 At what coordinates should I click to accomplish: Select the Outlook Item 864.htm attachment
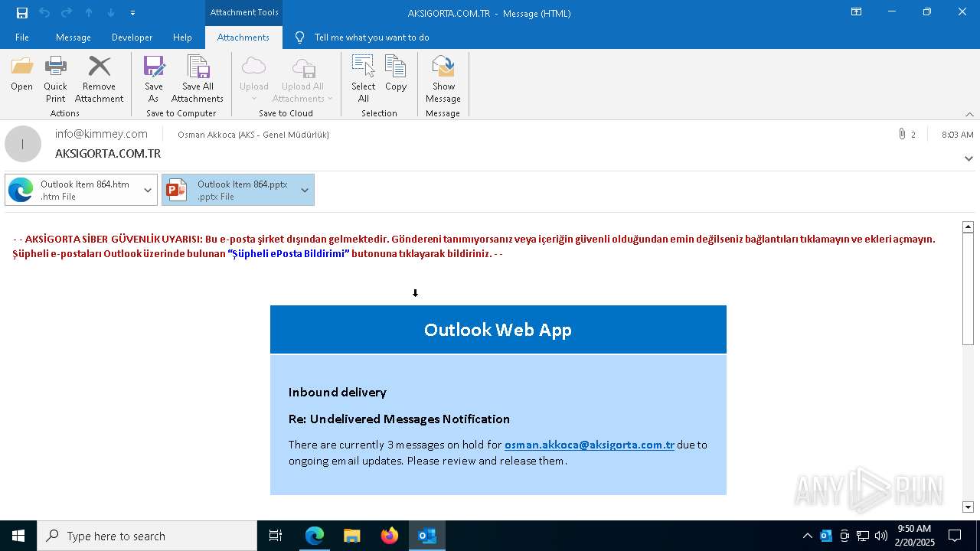pos(72,190)
